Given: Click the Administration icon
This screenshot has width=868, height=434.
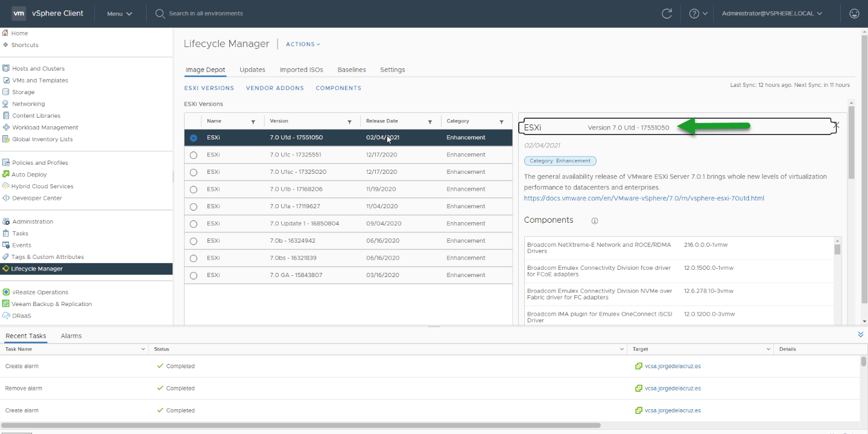Looking at the screenshot, I should 6,222.
